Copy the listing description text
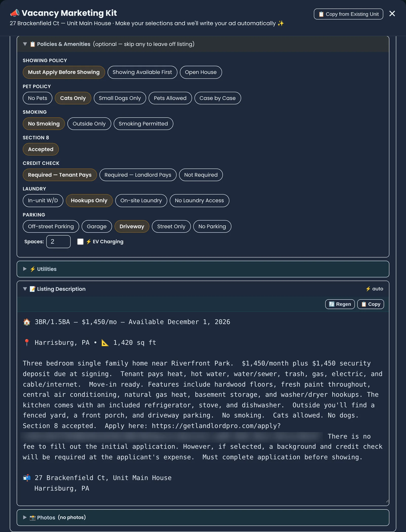Viewport: 406px width, 532px height. point(371,304)
